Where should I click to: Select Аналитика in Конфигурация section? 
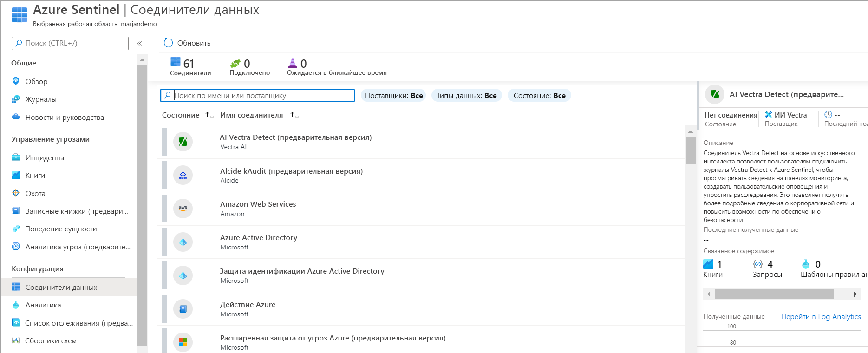point(43,305)
